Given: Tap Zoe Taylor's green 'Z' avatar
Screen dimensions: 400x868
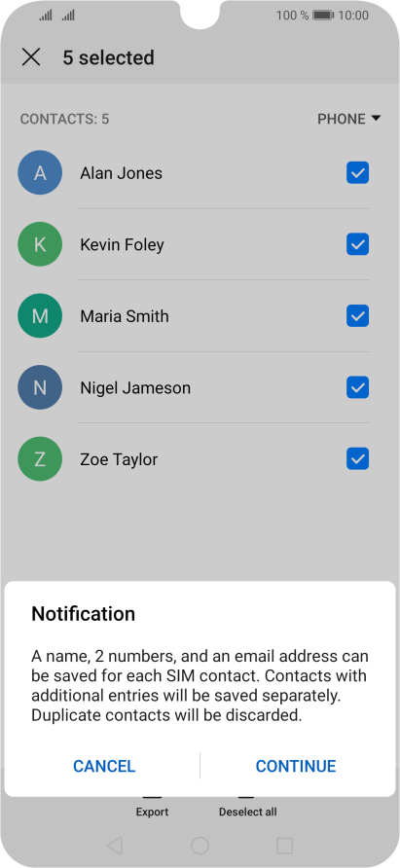Looking at the screenshot, I should pos(40,459).
